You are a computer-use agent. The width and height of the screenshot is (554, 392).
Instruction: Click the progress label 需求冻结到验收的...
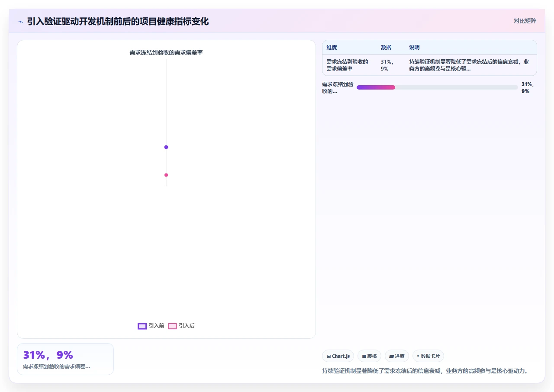point(338,87)
